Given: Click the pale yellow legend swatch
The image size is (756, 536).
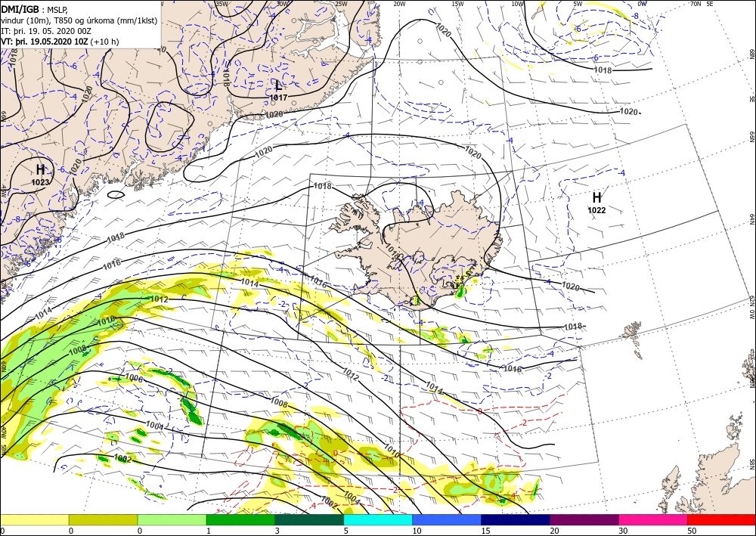Looking at the screenshot, I should (x=34, y=519).
